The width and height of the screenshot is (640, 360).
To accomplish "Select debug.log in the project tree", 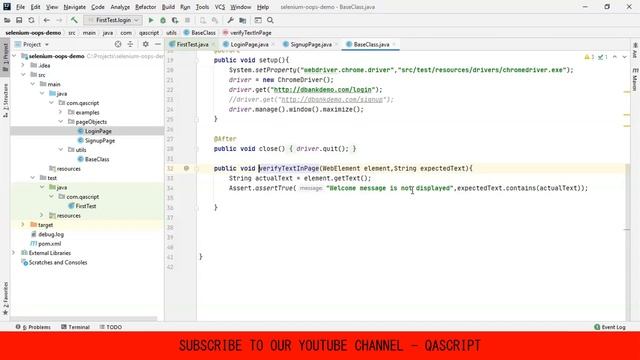I will coord(51,234).
